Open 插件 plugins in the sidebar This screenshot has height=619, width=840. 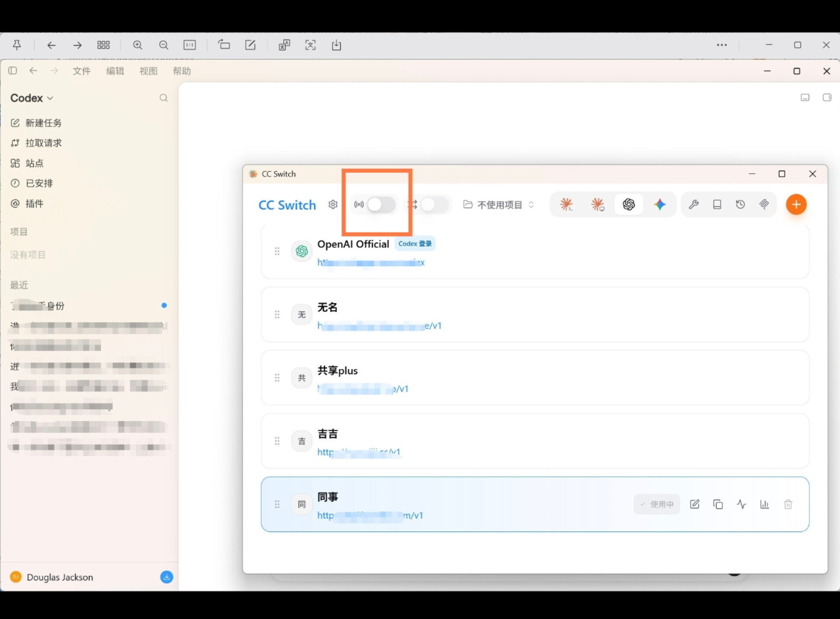click(27, 204)
